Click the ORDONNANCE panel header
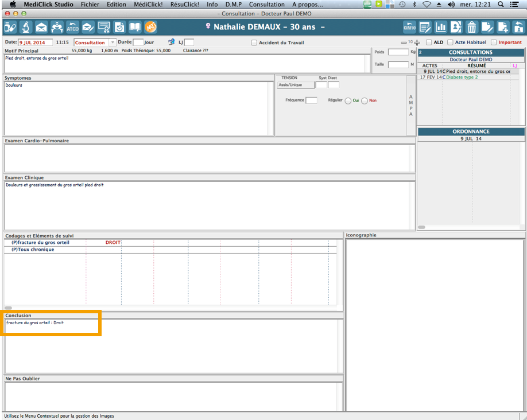The width and height of the screenshot is (527, 420). coord(471,131)
